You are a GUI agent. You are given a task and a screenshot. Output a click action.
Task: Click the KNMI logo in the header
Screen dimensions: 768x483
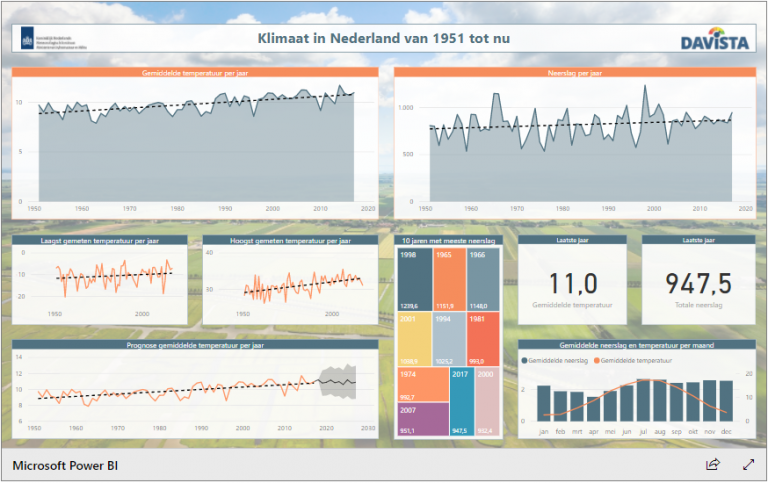(x=54, y=40)
